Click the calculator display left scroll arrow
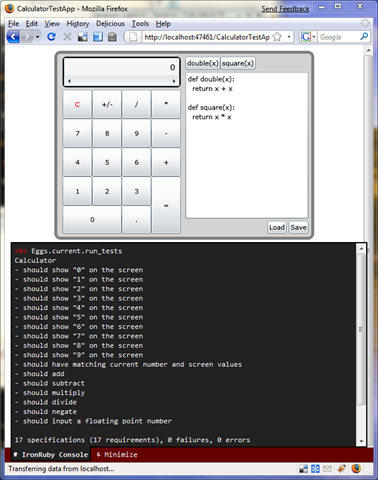Image resolution: width=378 pixels, height=480 pixels. tap(69, 81)
